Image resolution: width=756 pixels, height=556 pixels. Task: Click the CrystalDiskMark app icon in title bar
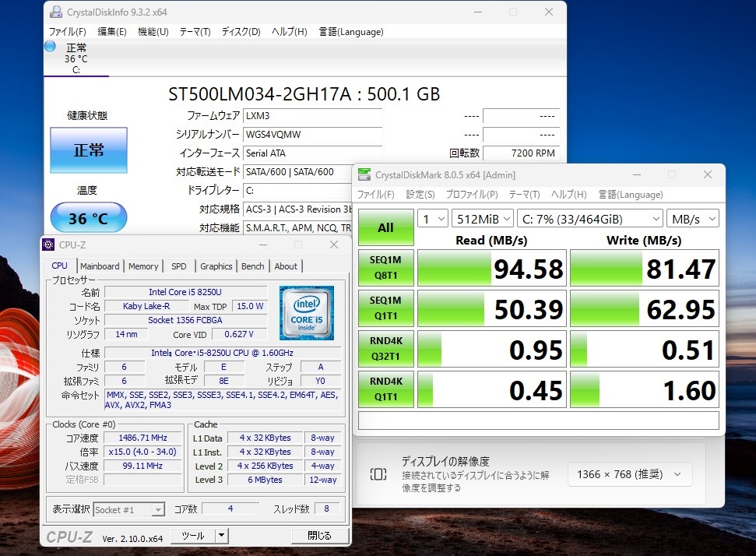click(364, 174)
